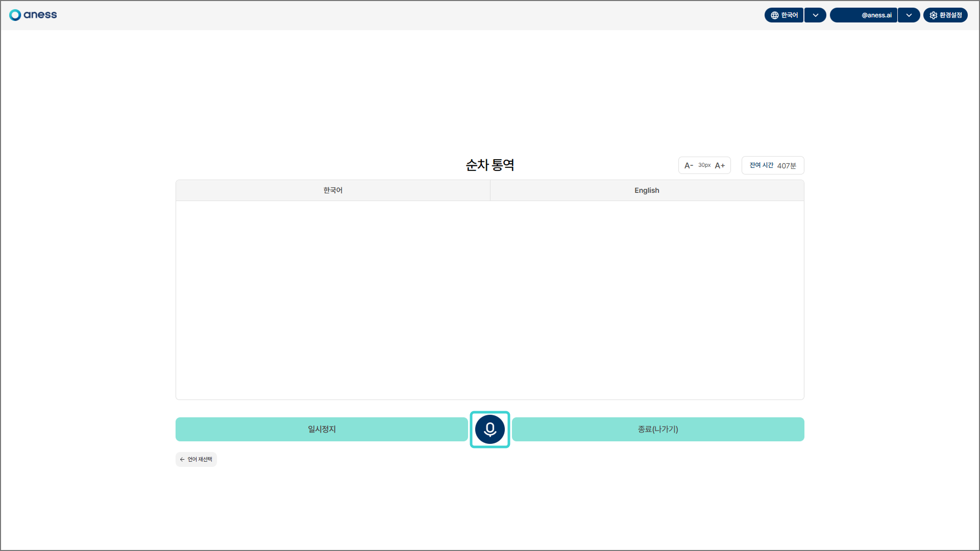Open 환경설정 settings with gear icon

pos(945,15)
